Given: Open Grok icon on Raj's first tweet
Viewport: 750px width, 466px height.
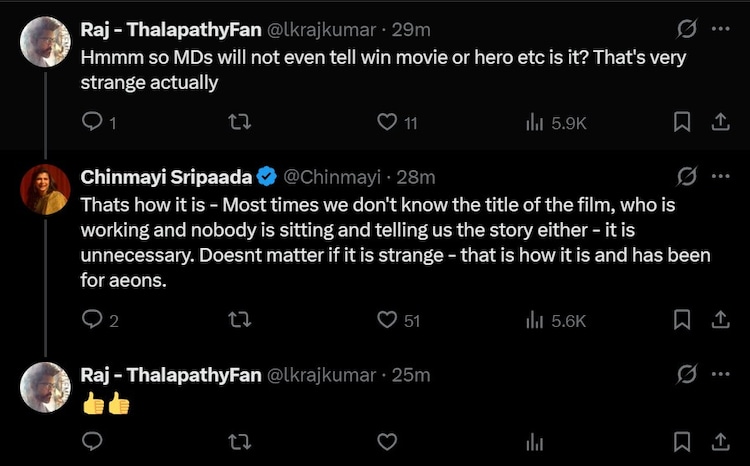Looking at the screenshot, I should point(686,30).
